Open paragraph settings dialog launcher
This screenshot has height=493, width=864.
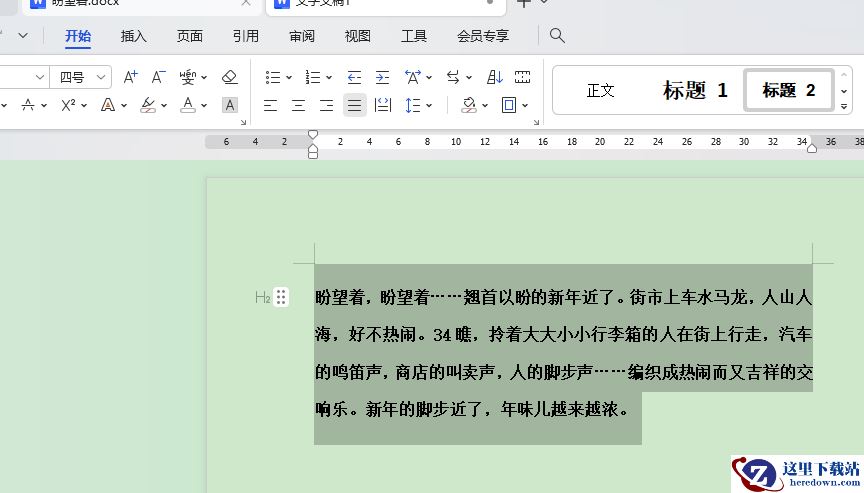pyautogui.click(x=536, y=122)
